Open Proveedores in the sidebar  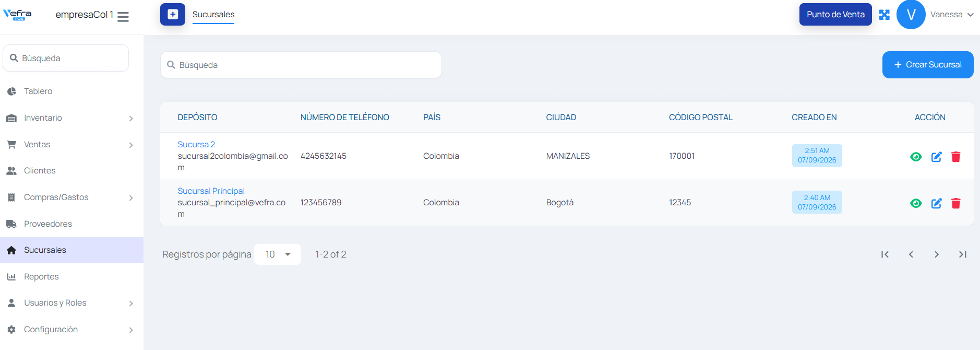tap(71, 224)
